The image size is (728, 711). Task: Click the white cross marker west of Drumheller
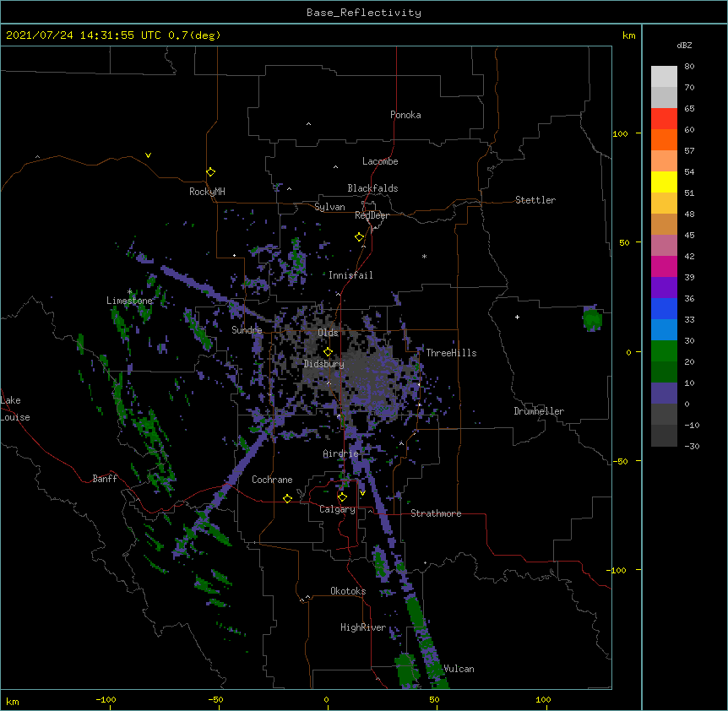coord(517,317)
